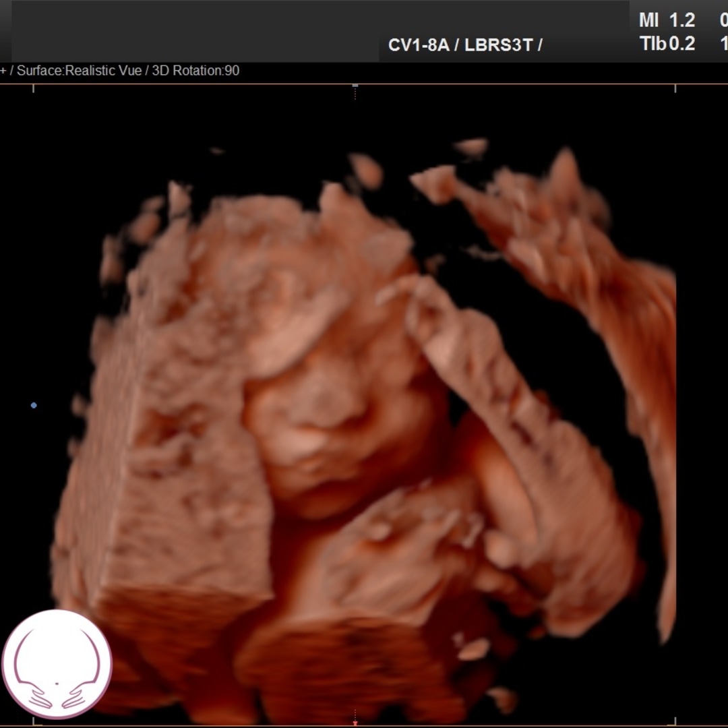Image resolution: width=728 pixels, height=728 pixels.
Task: Click the bottom-right corner tick of the frame
Action: pos(675,721)
